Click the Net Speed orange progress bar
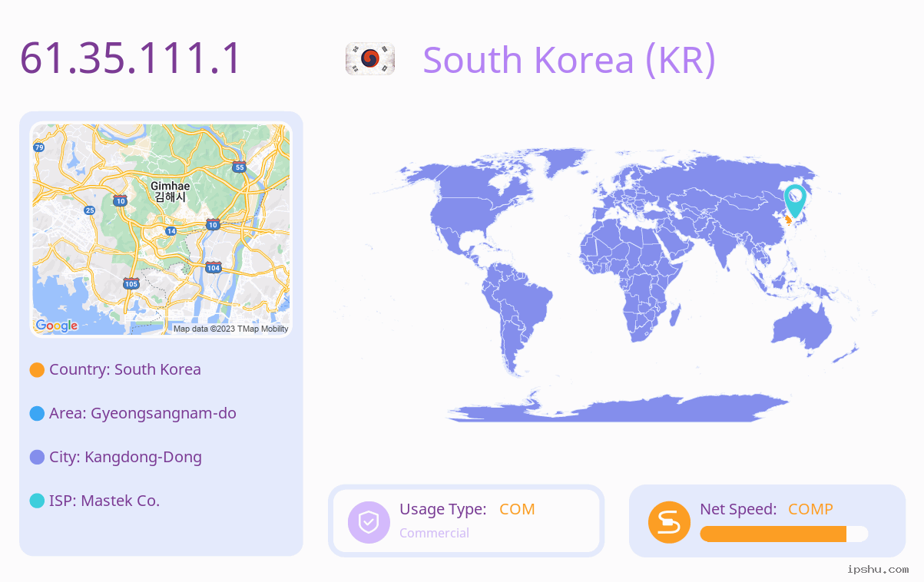The height and width of the screenshot is (582, 924). pyautogui.click(x=773, y=534)
